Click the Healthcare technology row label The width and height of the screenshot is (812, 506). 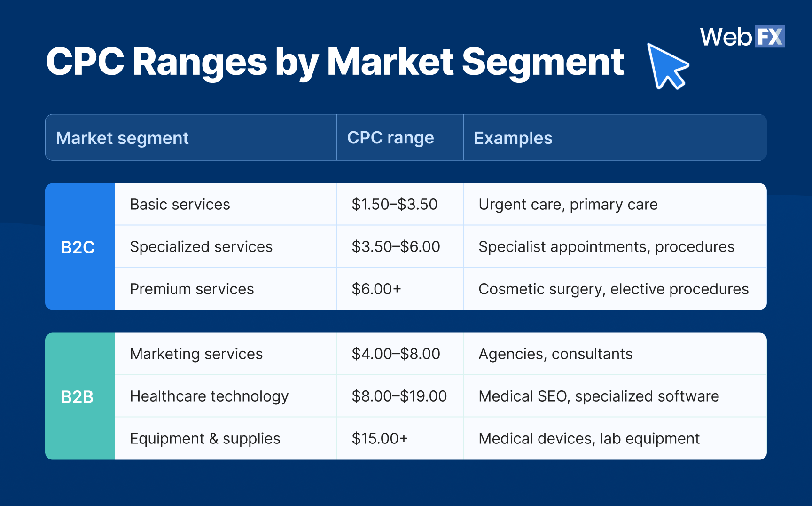click(209, 396)
